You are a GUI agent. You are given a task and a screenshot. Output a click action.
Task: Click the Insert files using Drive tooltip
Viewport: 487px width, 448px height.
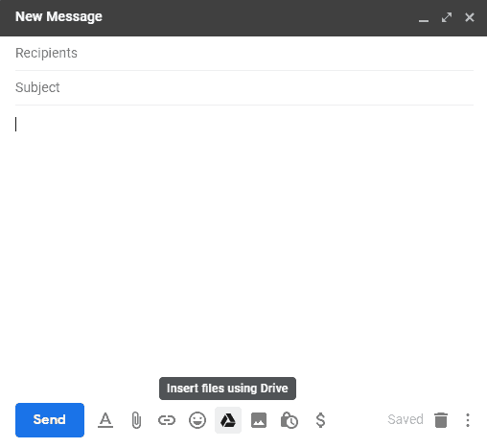click(227, 389)
